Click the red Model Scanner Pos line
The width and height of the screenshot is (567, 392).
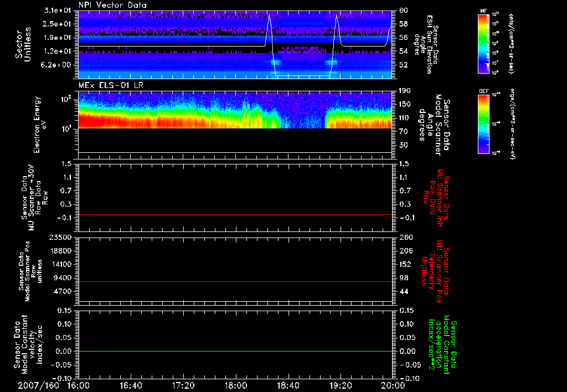235,281
